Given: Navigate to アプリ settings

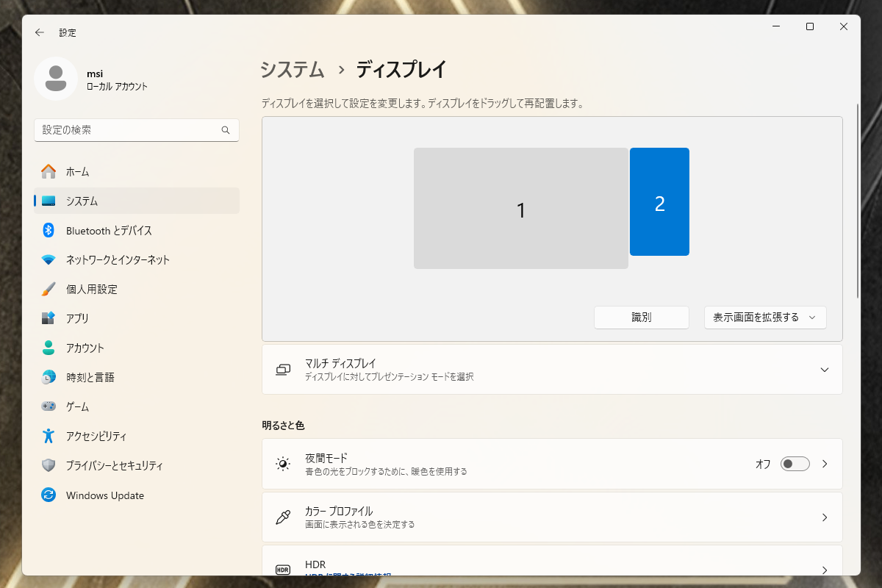Looking at the screenshot, I should tap(88, 318).
